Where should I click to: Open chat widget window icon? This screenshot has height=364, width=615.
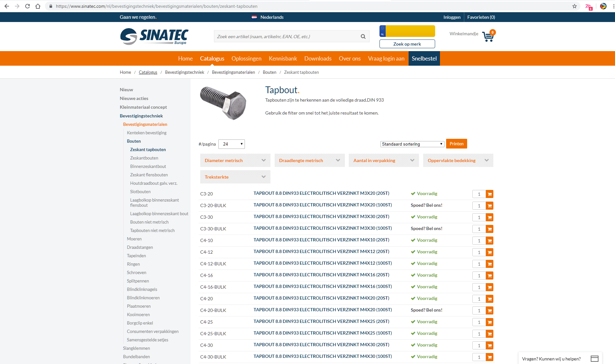point(595,358)
